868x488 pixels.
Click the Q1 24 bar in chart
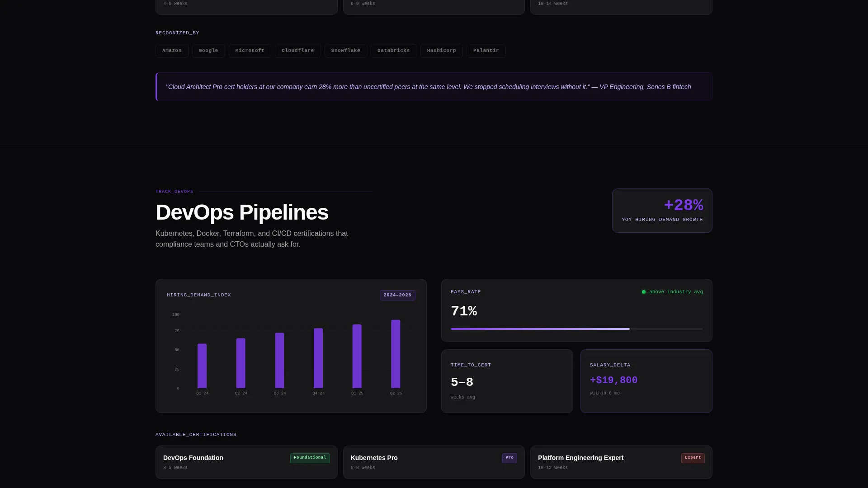[202, 366]
